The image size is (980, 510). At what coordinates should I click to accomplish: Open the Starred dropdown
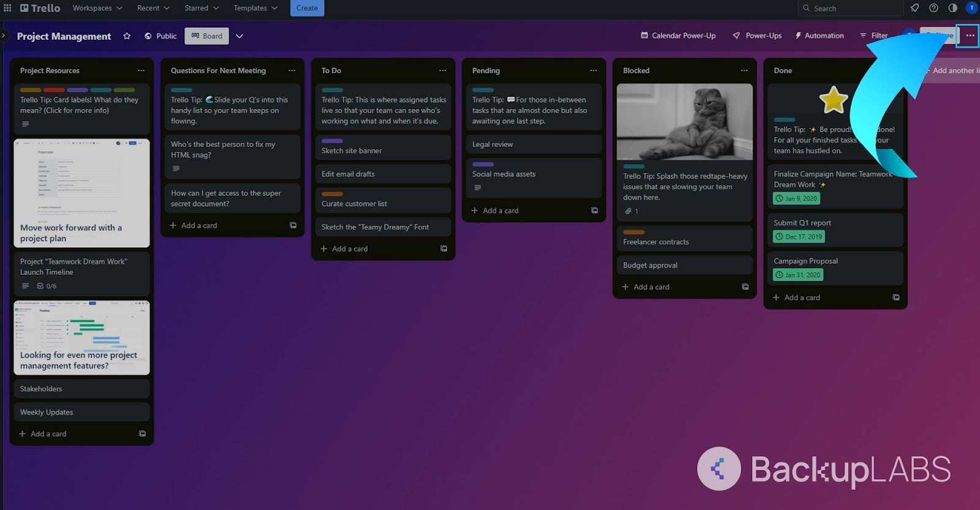tap(202, 8)
